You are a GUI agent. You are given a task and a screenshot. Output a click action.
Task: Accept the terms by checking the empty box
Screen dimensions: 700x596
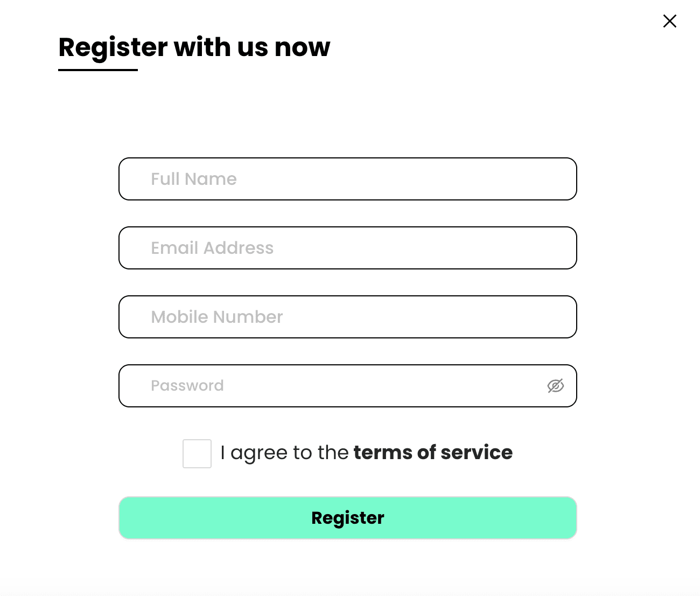click(197, 454)
